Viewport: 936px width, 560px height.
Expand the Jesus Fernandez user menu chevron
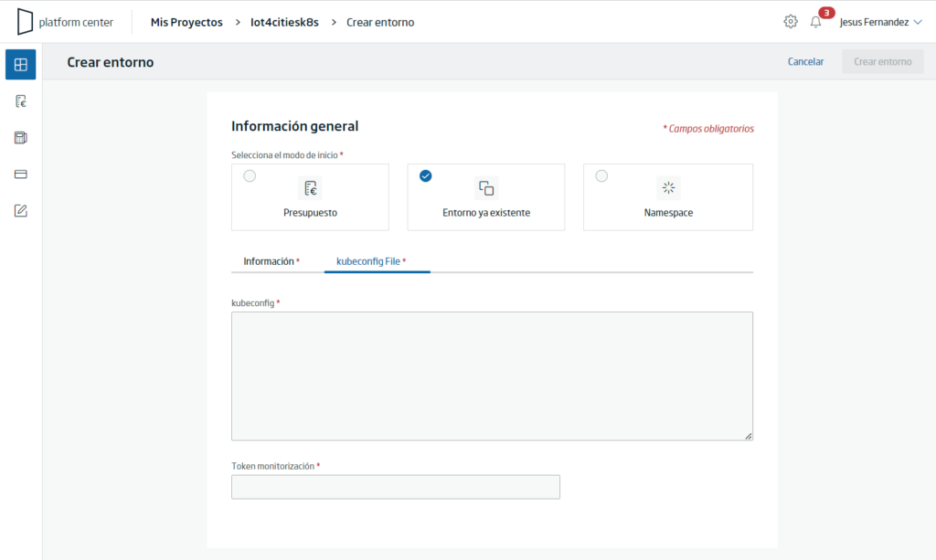pyautogui.click(x=918, y=22)
